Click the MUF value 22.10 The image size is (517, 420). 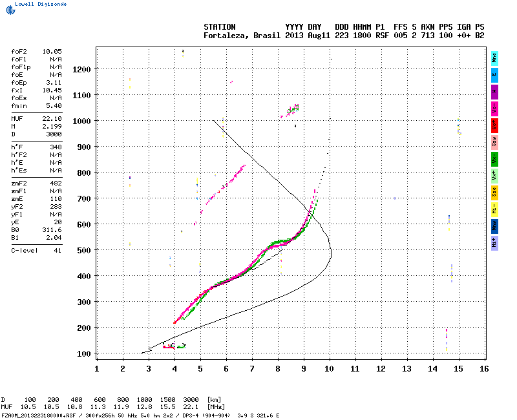[x=52, y=119]
